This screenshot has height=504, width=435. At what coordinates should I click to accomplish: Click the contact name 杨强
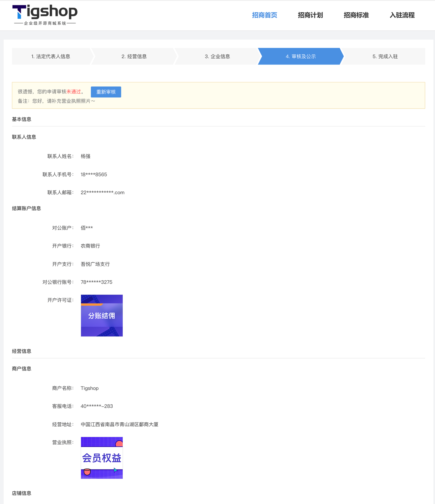85,156
